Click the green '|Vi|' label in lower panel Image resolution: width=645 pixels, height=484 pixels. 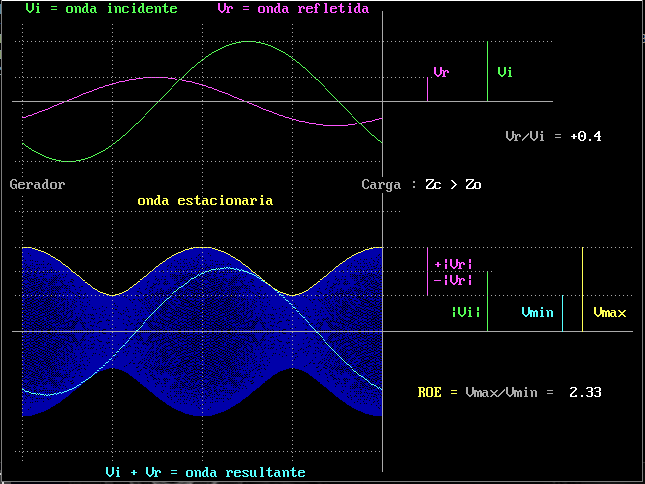click(466, 313)
